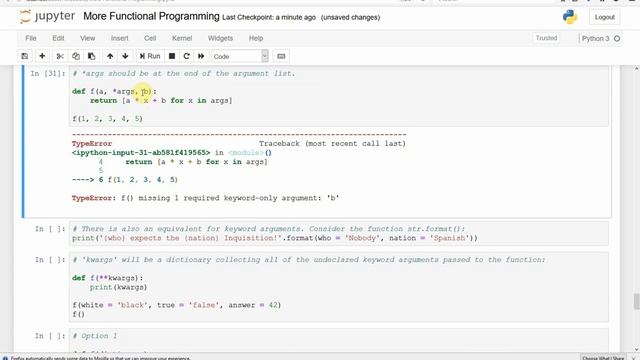Click In [31] prompt to collapse output

(x=47, y=73)
